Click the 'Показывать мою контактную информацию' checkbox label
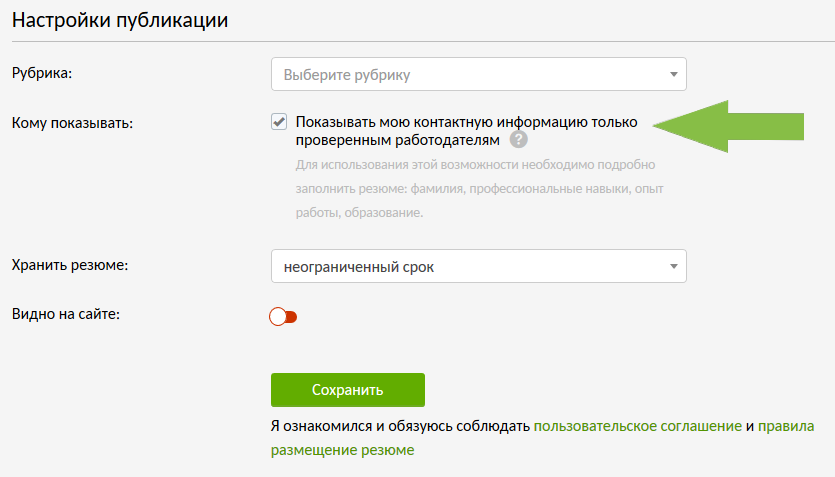835x477 pixels. 466,131
